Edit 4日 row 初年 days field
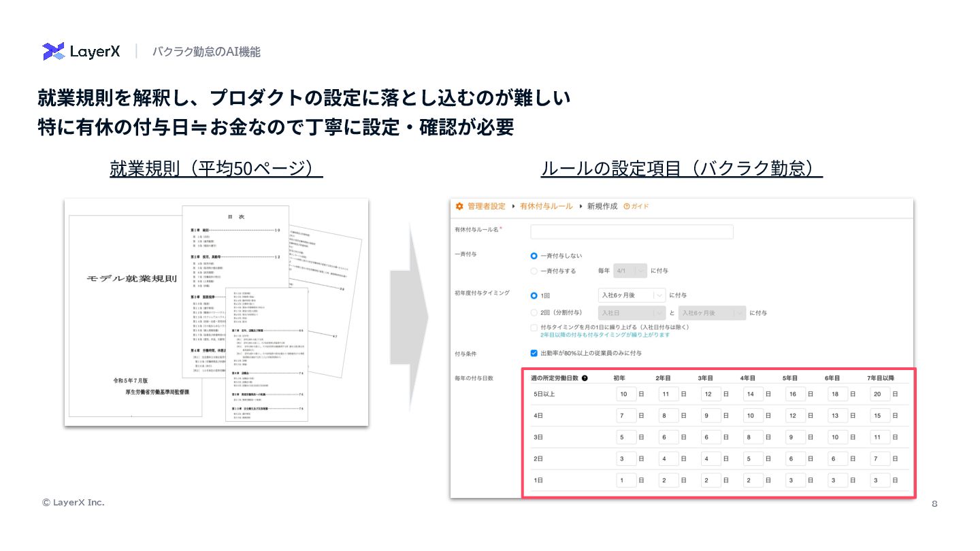Screen dimensions: 980x551 click(625, 416)
